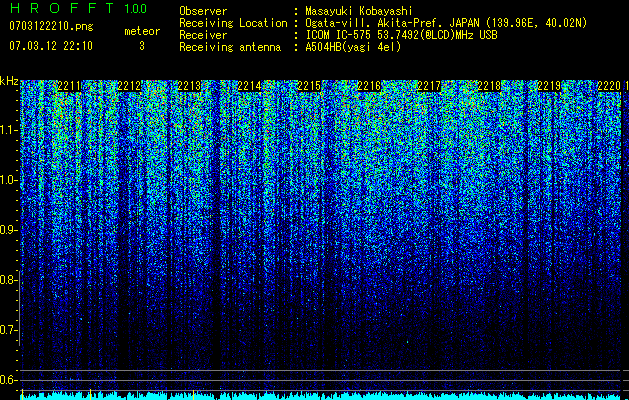Click the Observer field label
The image size is (629, 400).
point(203,11)
